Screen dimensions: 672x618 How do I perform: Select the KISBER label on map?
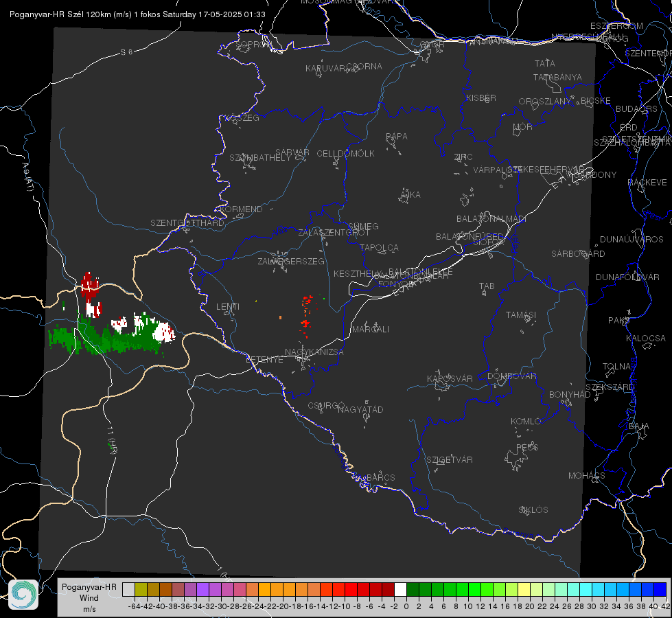click(x=481, y=98)
